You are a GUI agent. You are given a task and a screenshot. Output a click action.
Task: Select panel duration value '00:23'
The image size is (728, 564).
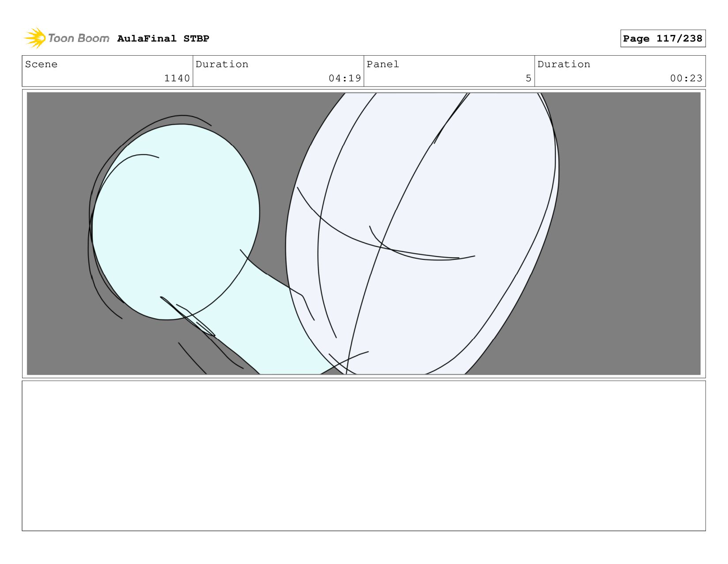pos(686,78)
